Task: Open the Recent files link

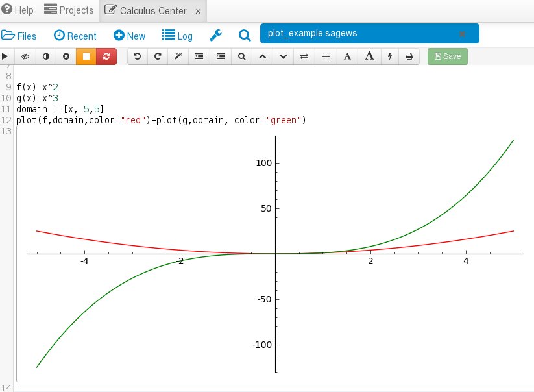Action: click(x=75, y=36)
